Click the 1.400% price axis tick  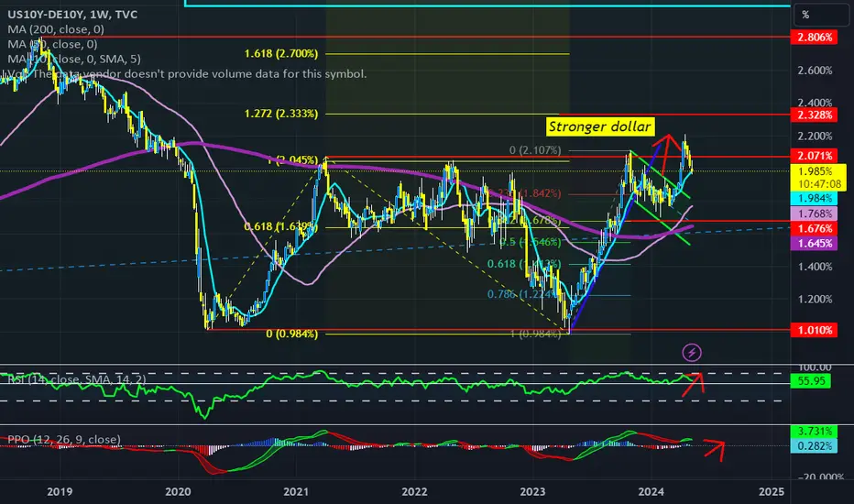tap(815, 267)
